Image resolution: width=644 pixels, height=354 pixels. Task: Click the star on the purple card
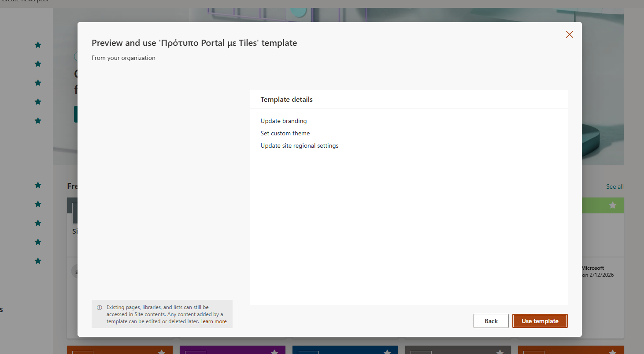[274, 352]
